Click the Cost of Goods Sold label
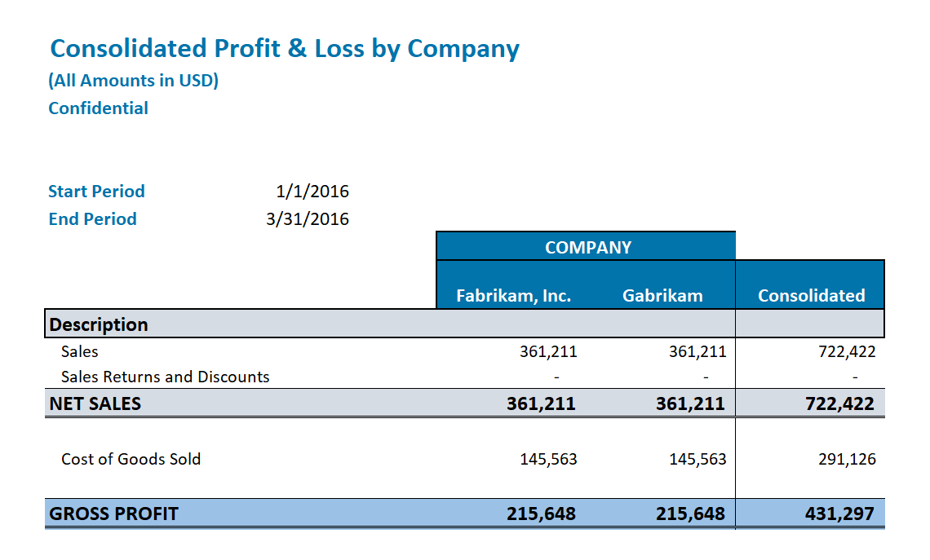The height and width of the screenshot is (560, 930). (131, 459)
